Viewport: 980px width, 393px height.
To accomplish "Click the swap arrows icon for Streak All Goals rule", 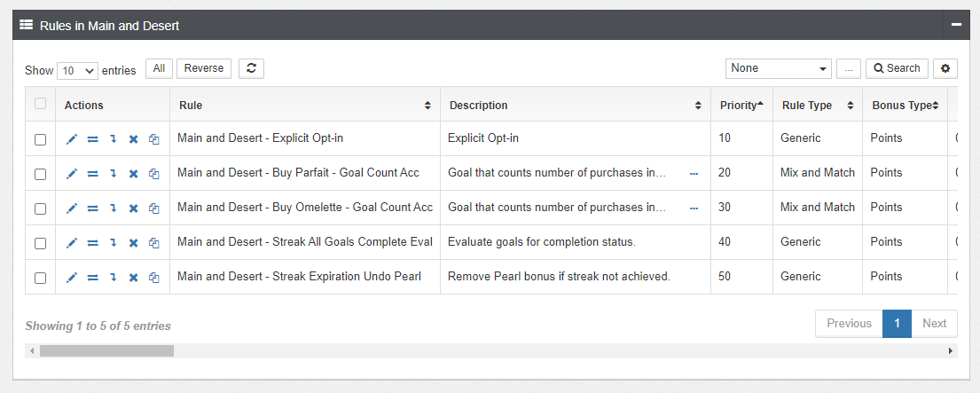I will [x=92, y=242].
